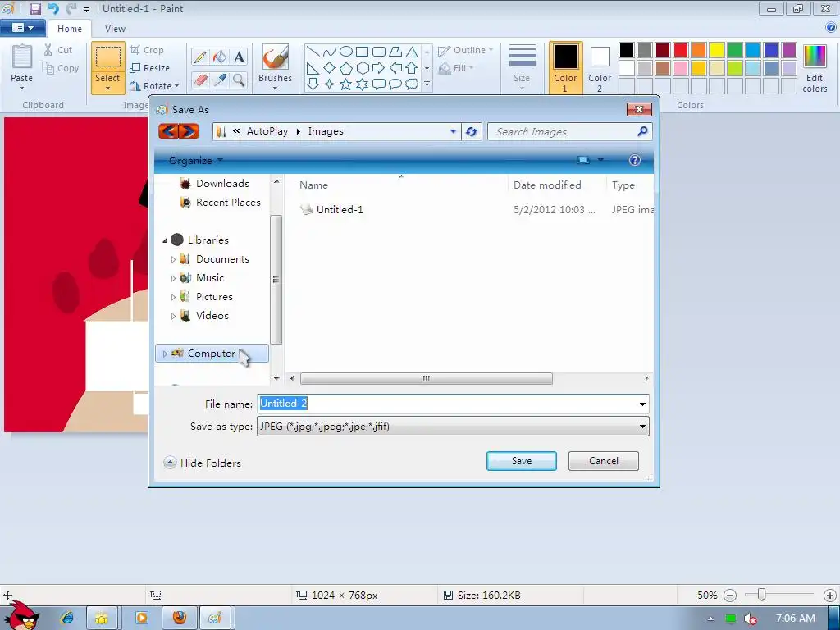This screenshot has width=840, height=630.
Task: Open the Outline dropdown
Action: tap(466, 50)
